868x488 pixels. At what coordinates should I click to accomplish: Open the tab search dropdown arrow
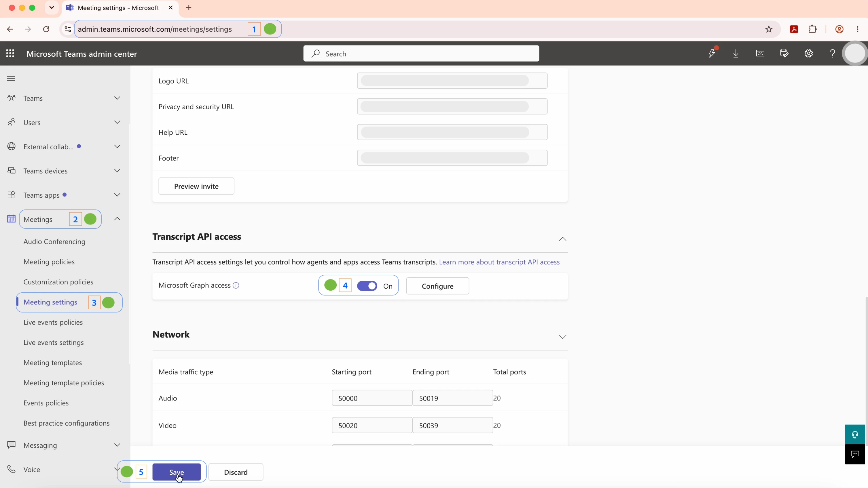click(x=52, y=8)
